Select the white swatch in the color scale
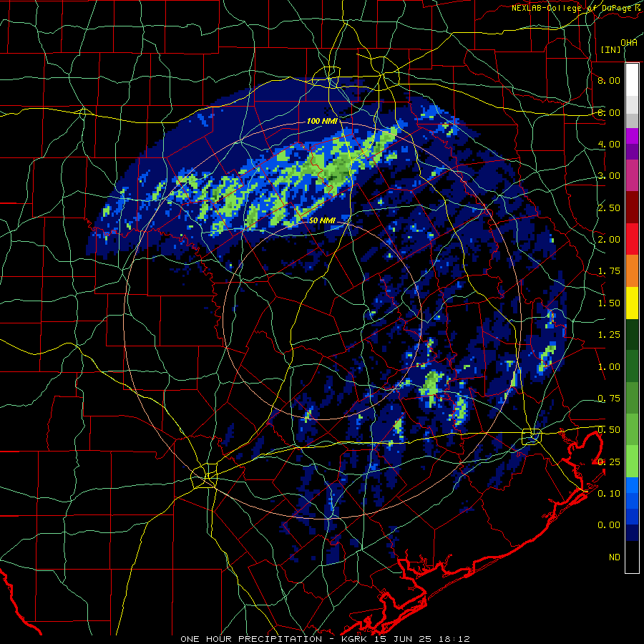 coord(632,79)
